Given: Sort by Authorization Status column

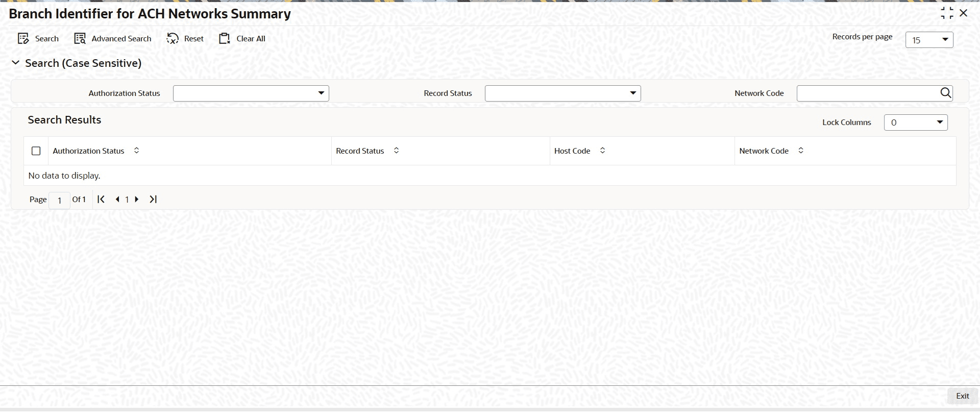Looking at the screenshot, I should coord(136,151).
